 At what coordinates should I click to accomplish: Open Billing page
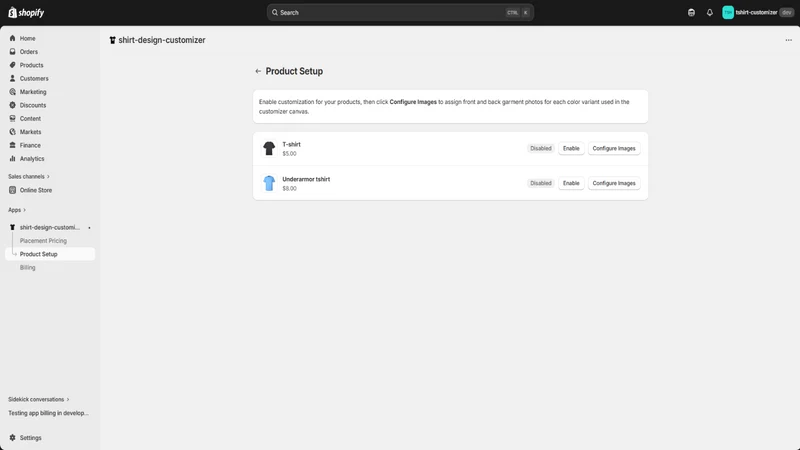pos(28,267)
